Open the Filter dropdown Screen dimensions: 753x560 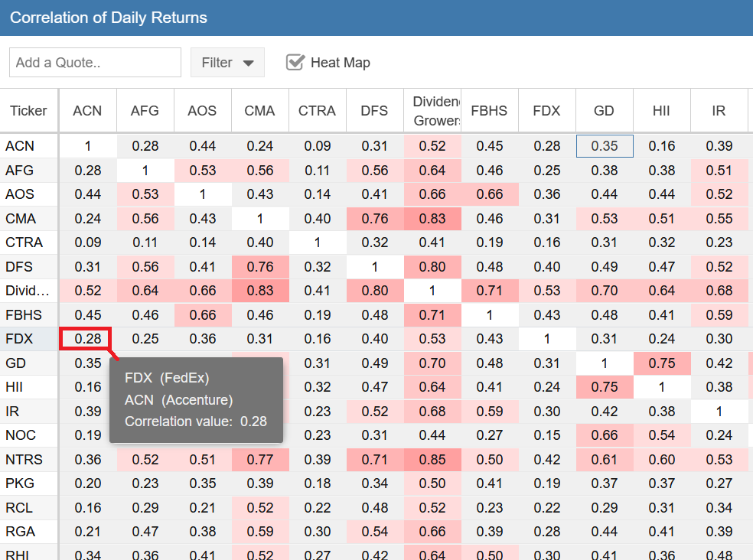227,63
